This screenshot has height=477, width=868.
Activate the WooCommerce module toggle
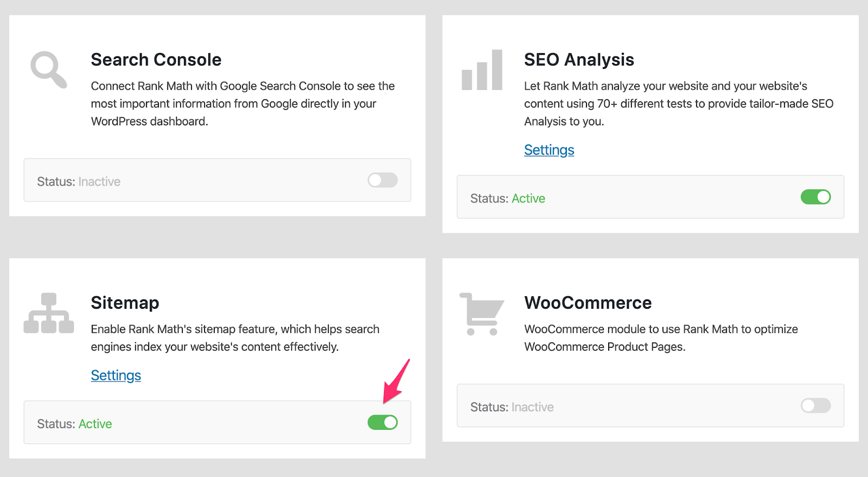coord(815,405)
